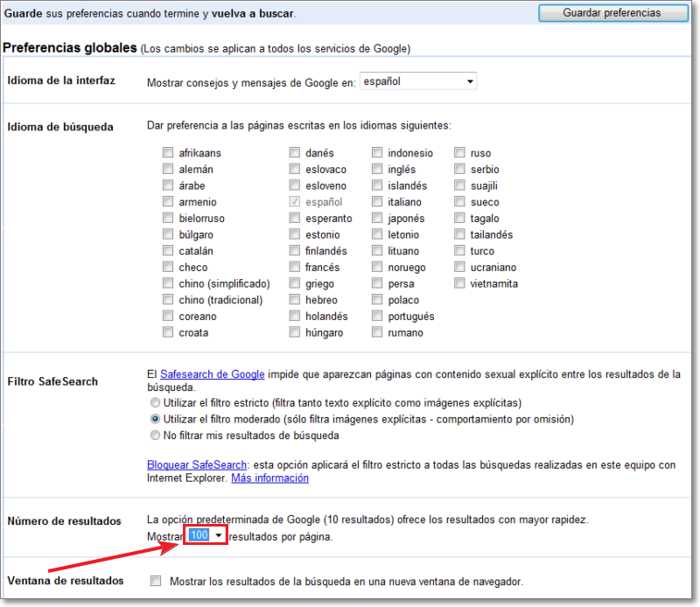Image resolution: width=700 pixels, height=607 pixels.
Task: Check the armenio language checkbox
Action: [x=168, y=202]
